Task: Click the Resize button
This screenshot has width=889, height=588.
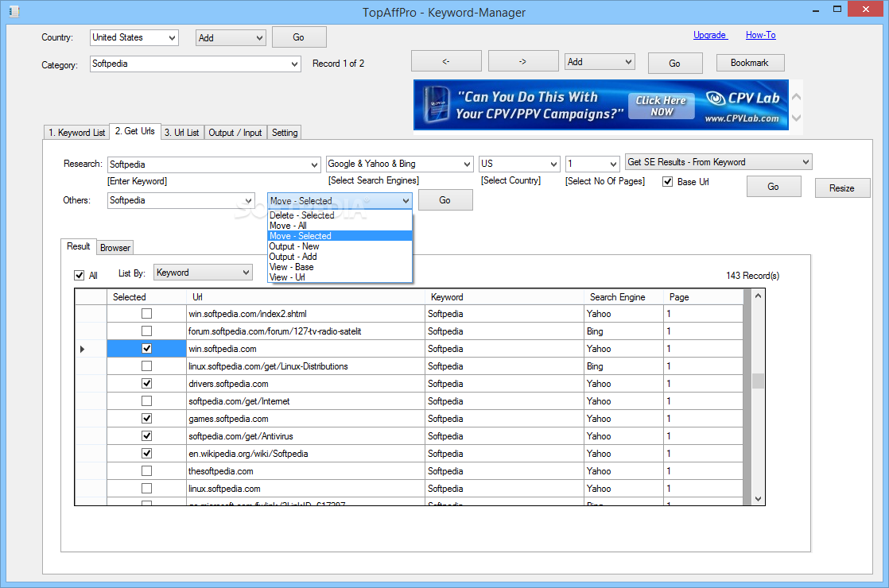Action: tap(842, 188)
